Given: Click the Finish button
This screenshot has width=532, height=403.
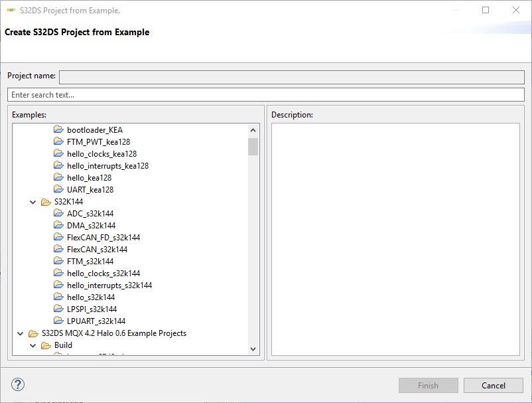Looking at the screenshot, I should [428, 385].
